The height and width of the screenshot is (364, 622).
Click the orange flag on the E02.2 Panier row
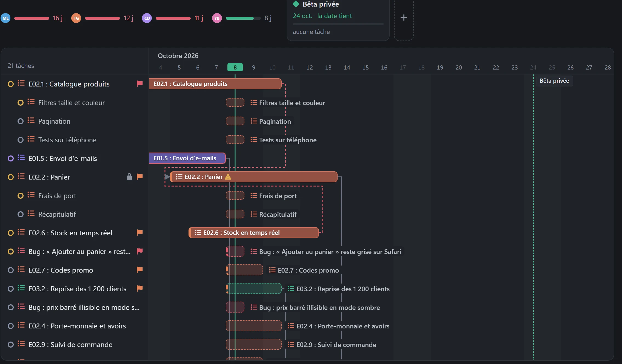tap(140, 177)
